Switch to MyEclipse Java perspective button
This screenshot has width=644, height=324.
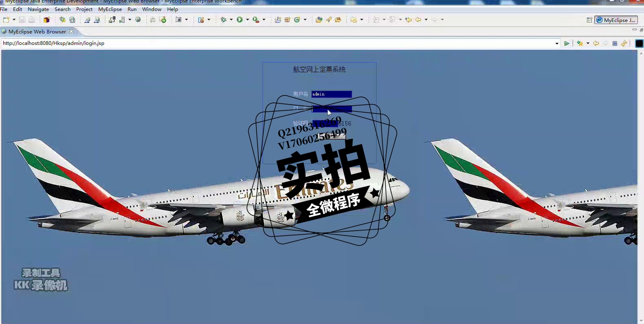coord(616,20)
